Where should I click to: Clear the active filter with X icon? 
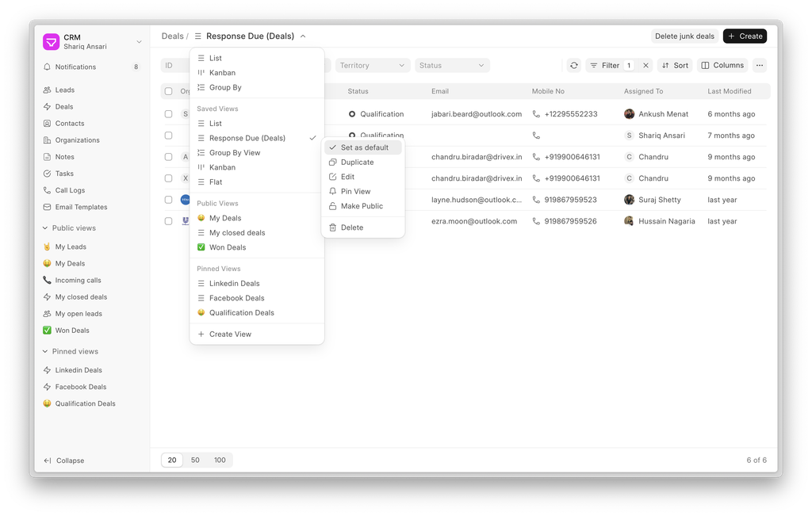(x=645, y=66)
